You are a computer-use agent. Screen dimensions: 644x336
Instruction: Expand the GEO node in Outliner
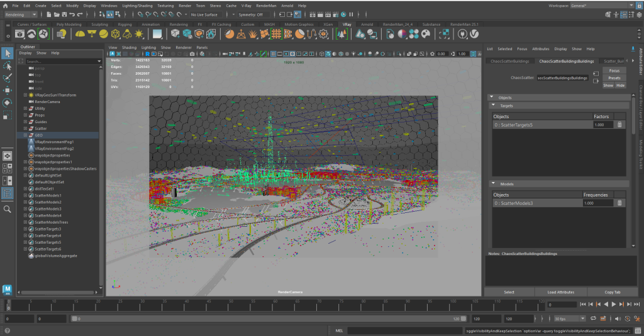(x=25, y=135)
